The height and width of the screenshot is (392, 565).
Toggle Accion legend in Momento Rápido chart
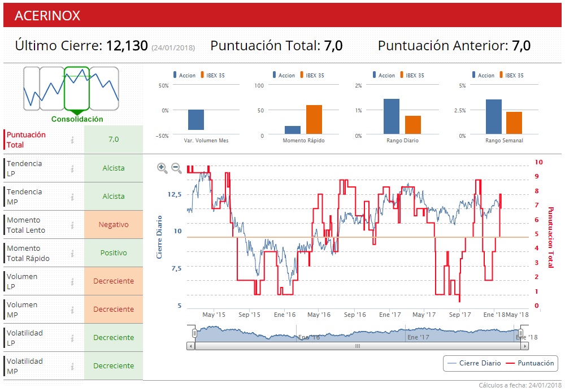click(284, 75)
